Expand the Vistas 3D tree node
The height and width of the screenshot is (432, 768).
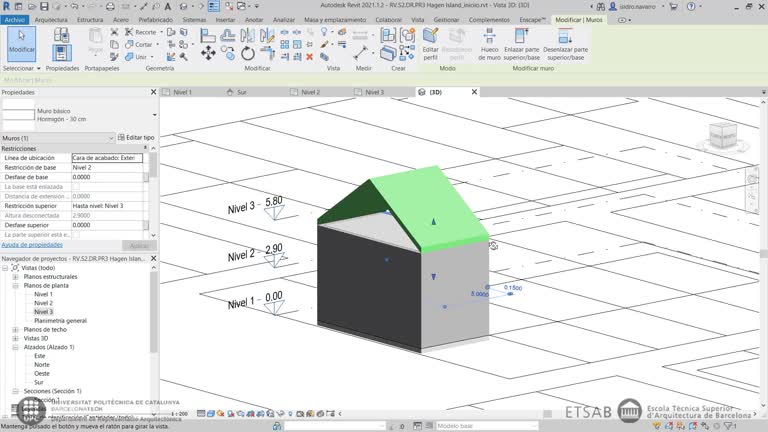15,338
